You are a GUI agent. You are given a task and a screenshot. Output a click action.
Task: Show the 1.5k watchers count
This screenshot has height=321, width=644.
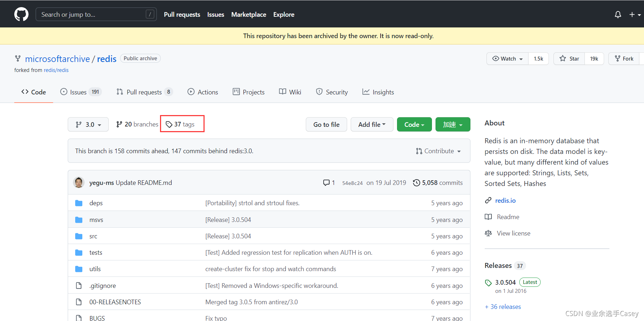coord(538,59)
